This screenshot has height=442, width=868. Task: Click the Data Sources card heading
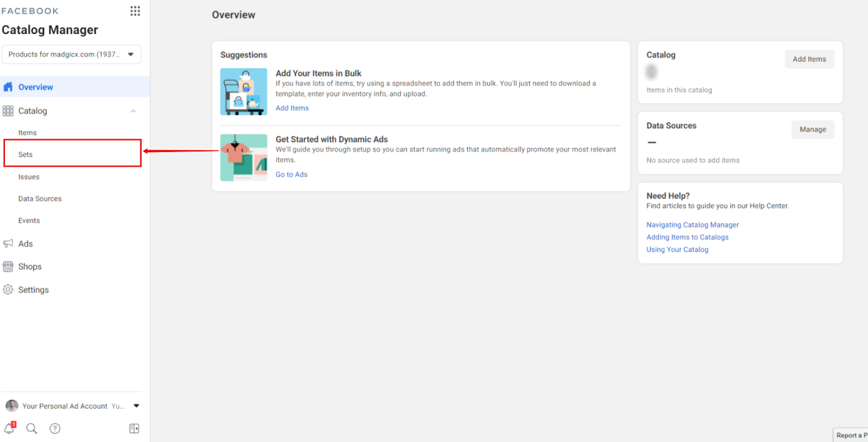click(x=671, y=125)
